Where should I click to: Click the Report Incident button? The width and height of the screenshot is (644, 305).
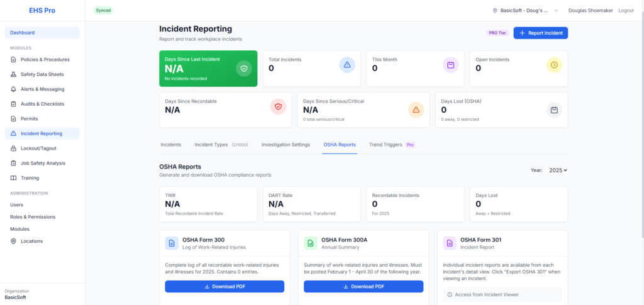pos(540,33)
